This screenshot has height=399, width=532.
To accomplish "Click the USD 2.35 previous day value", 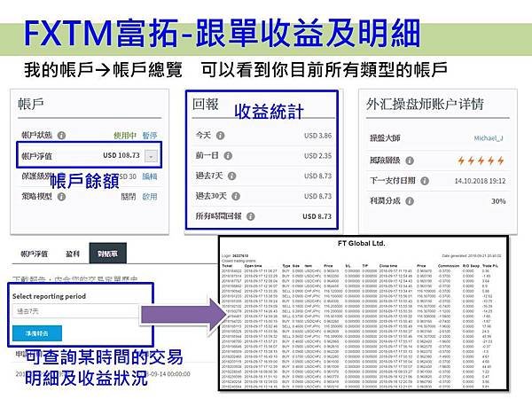I will [317, 156].
